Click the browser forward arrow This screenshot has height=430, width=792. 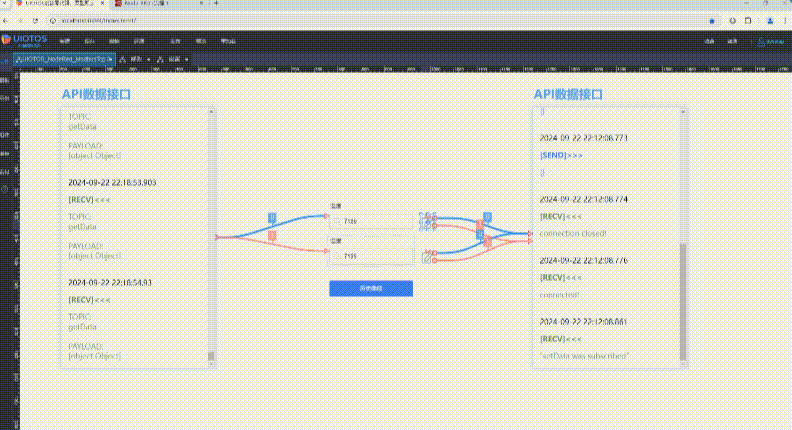(x=20, y=21)
